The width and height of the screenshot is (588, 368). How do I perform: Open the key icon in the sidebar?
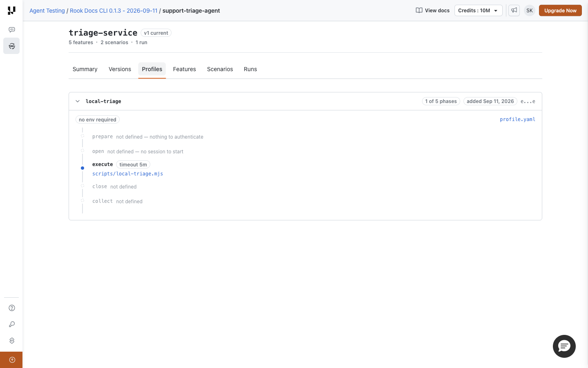[x=12, y=324]
